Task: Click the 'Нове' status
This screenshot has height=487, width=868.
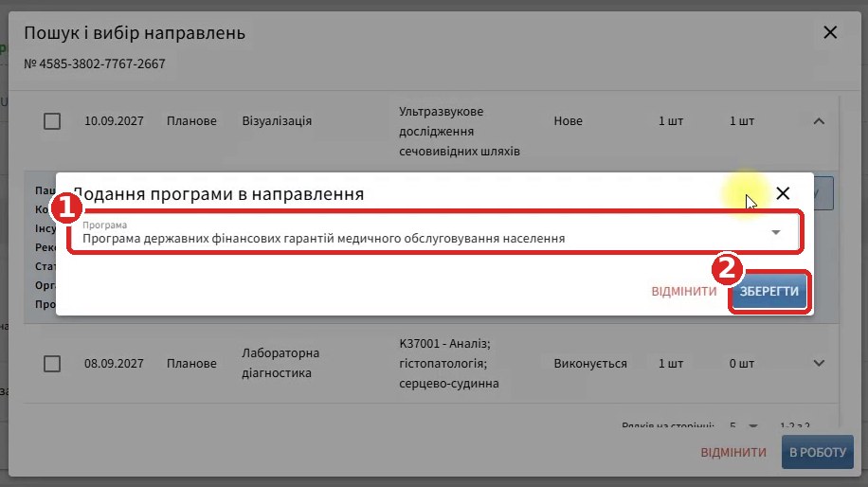Action: [568, 120]
